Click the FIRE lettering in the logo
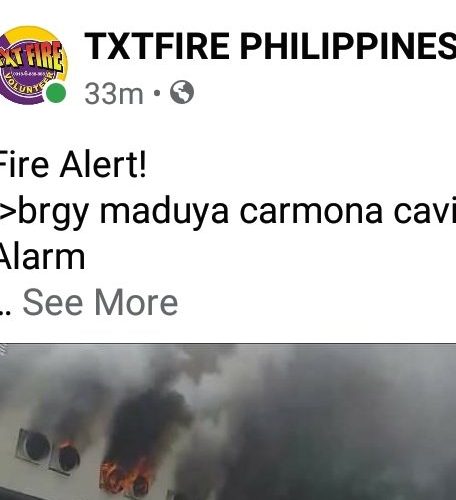 click(43, 57)
